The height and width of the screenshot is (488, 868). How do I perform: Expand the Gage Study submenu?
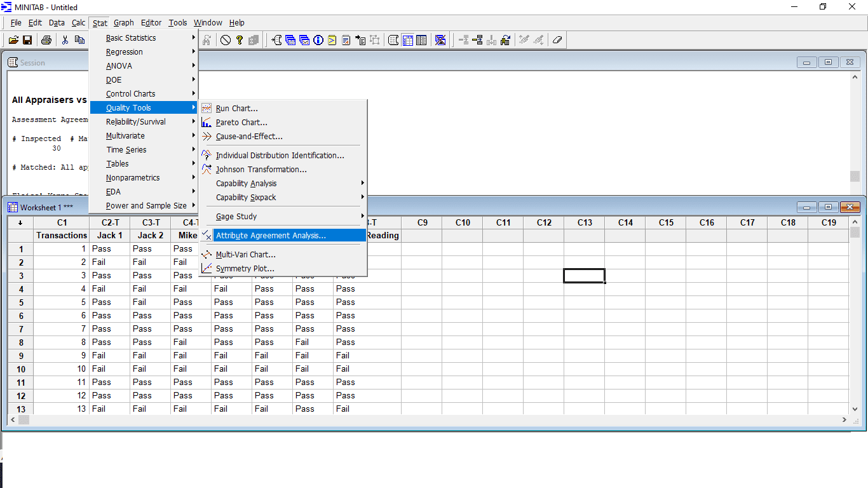coord(236,217)
